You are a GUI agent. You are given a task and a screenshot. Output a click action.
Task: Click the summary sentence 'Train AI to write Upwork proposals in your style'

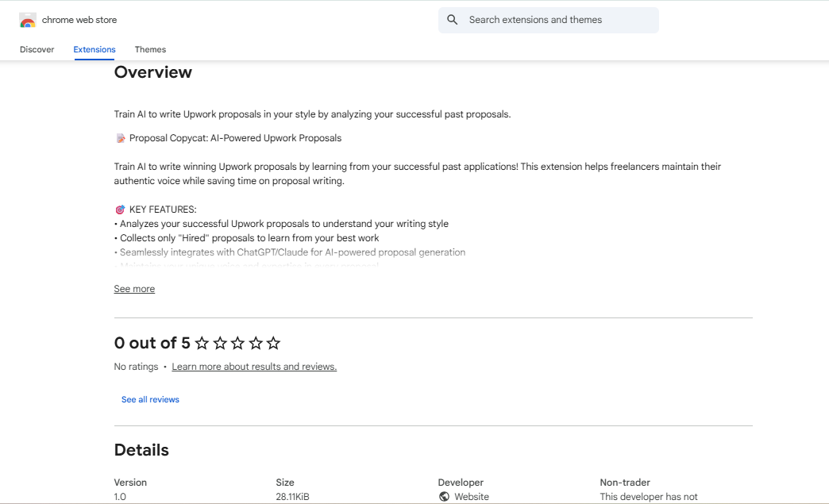click(x=312, y=114)
